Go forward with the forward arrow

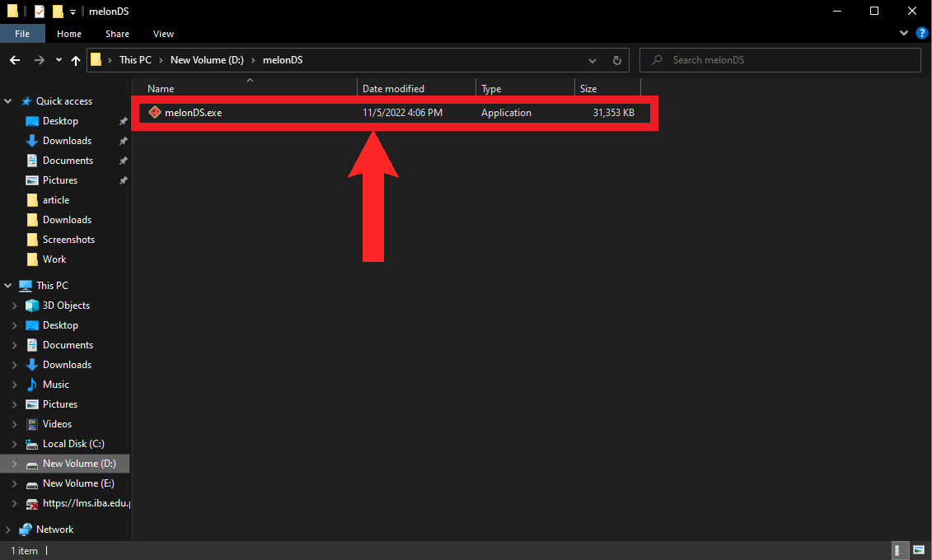(40, 60)
